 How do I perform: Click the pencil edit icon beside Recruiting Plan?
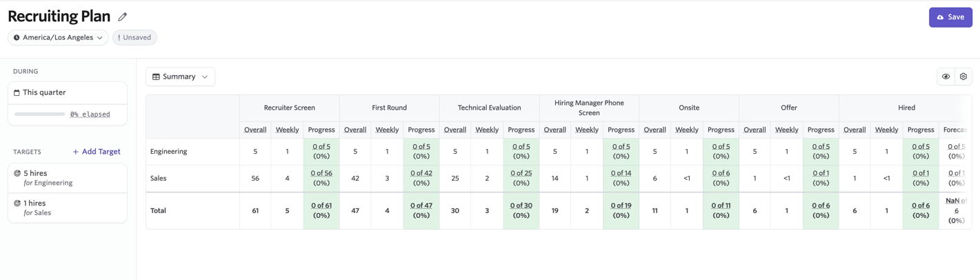[x=123, y=17]
